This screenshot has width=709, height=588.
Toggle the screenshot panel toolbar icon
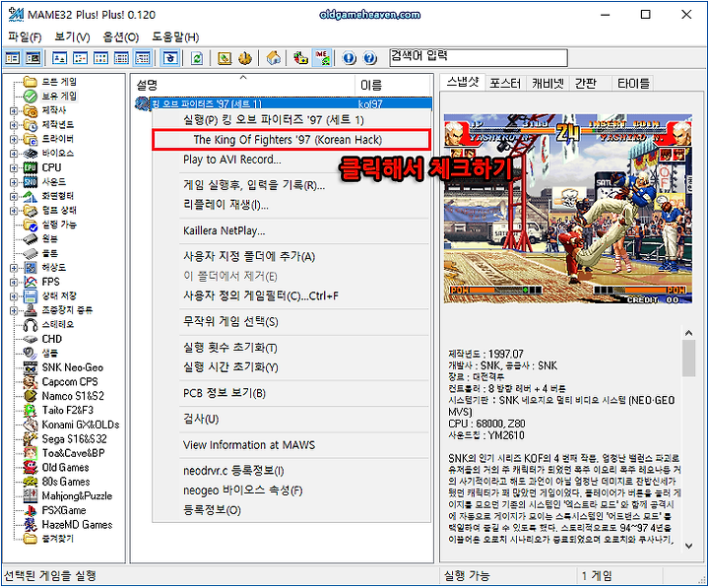click(x=32, y=58)
